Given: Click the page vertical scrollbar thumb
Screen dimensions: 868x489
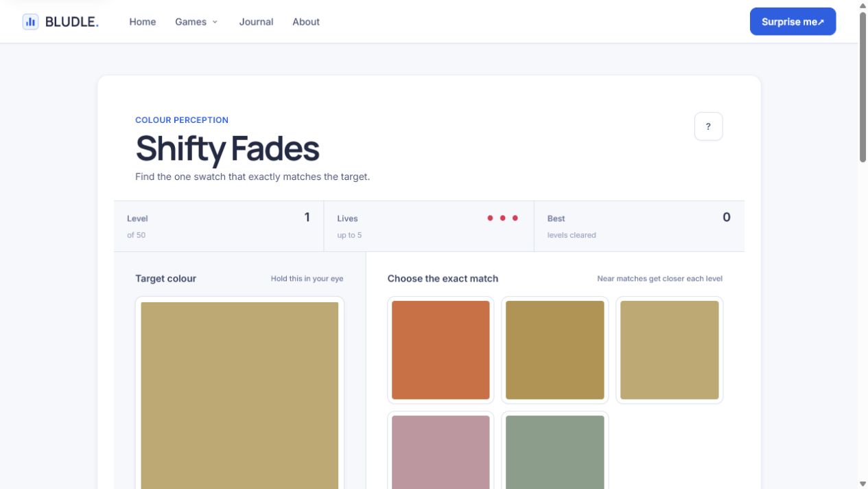Looking at the screenshot, I should 863,87.
